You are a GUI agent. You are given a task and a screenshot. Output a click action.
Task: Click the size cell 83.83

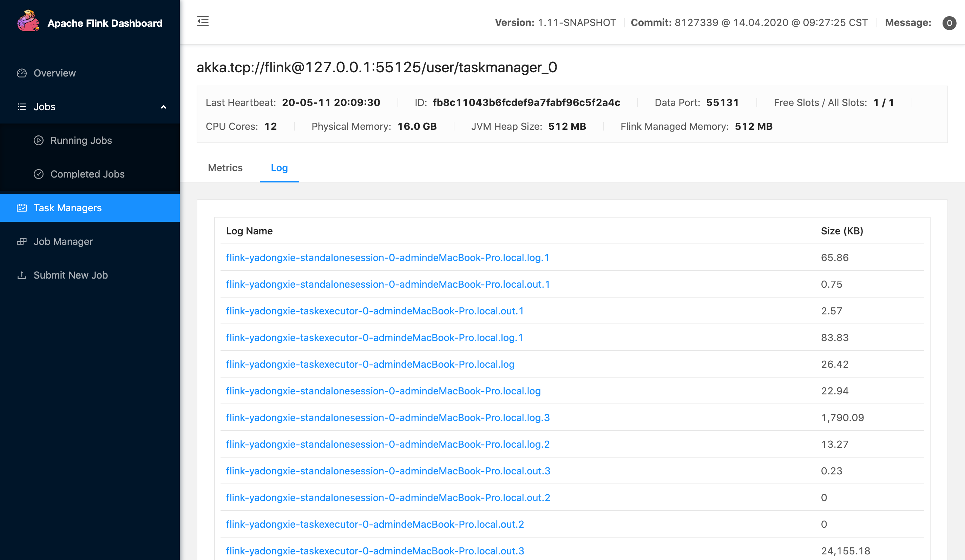click(835, 338)
